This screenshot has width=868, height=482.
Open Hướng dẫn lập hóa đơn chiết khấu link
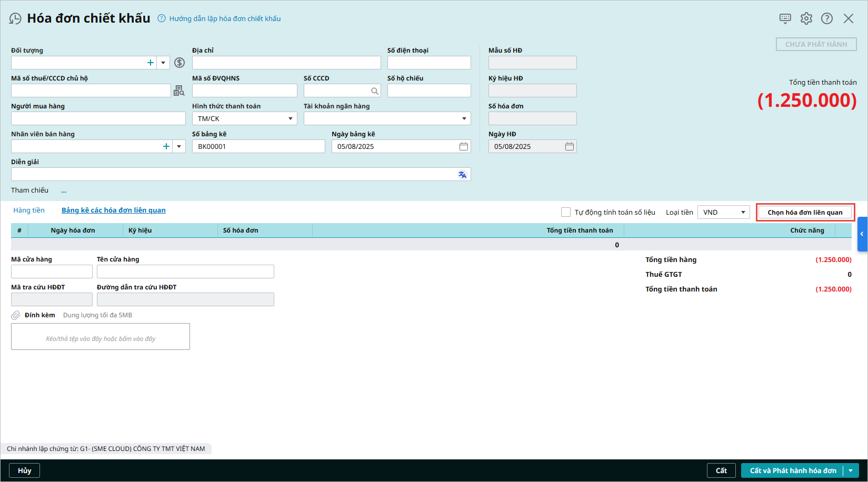(x=225, y=19)
